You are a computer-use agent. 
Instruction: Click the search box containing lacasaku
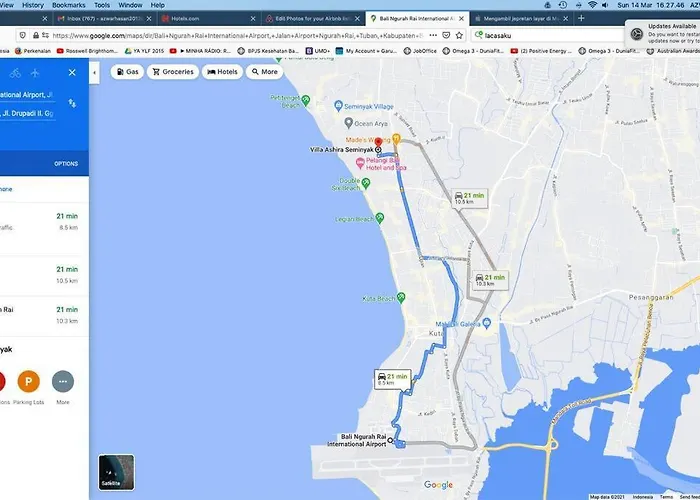pos(549,35)
